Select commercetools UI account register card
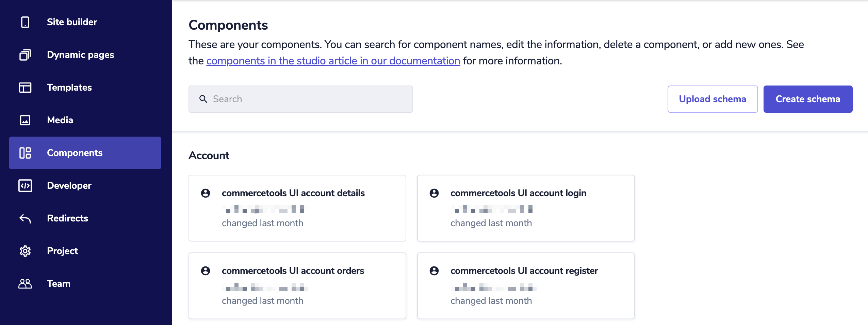This screenshot has height=325, width=868. (525, 285)
